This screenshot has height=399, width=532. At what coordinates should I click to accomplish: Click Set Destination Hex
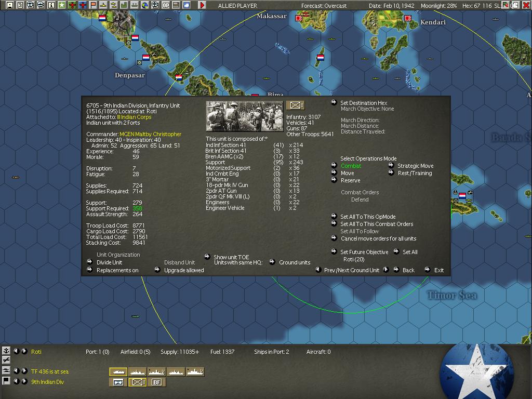click(364, 103)
